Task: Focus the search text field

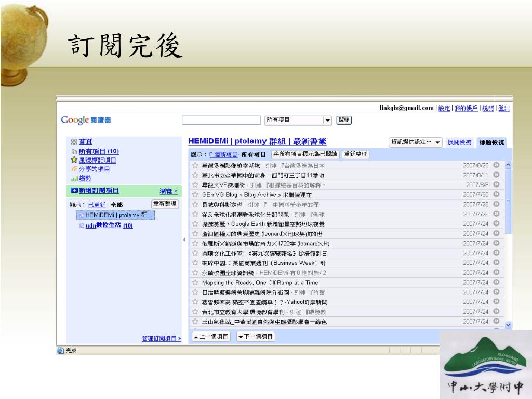Action: pos(221,120)
